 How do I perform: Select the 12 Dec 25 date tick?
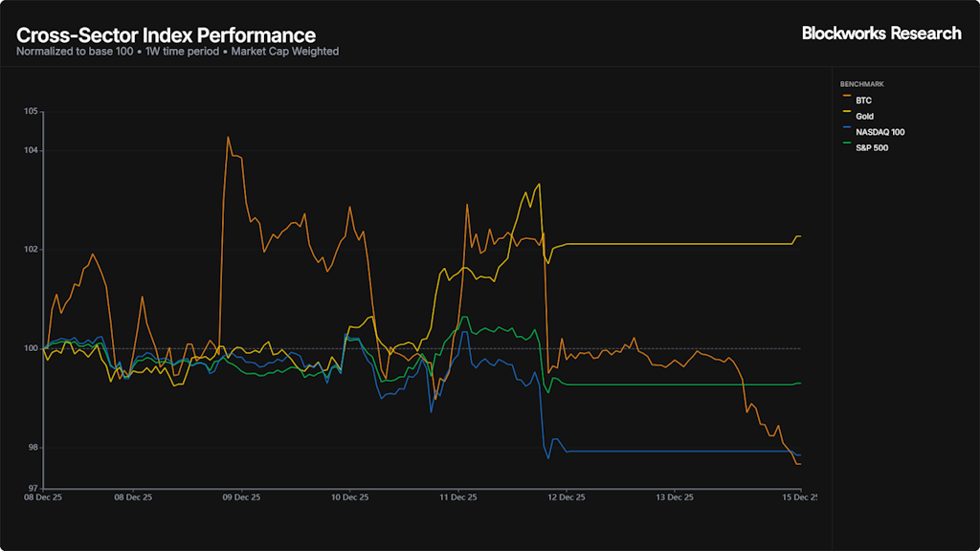tap(566, 497)
